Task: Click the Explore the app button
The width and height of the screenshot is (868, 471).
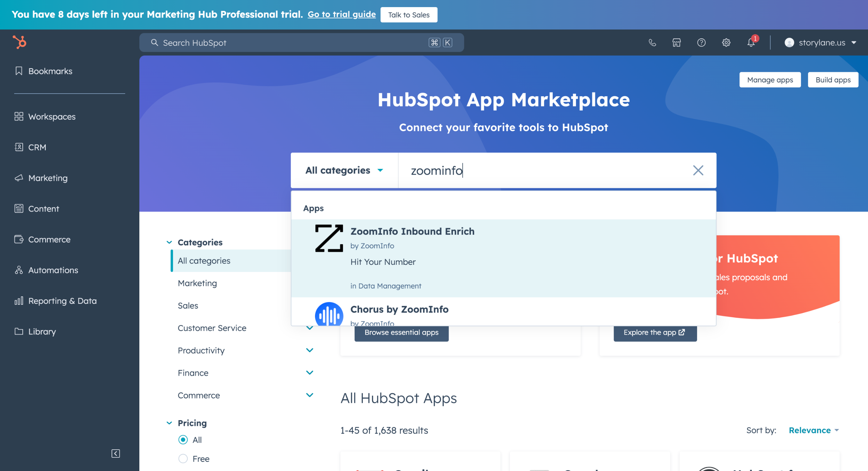Action: click(x=655, y=333)
